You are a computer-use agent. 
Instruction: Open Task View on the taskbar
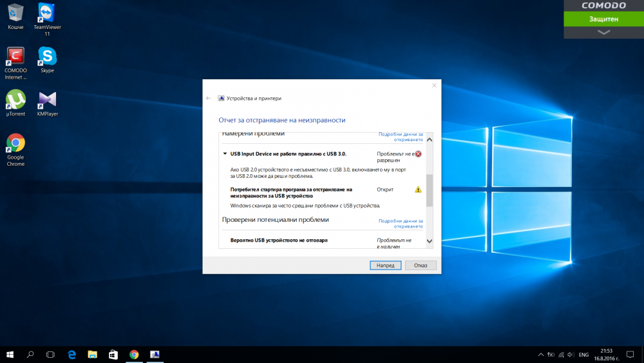(50, 355)
